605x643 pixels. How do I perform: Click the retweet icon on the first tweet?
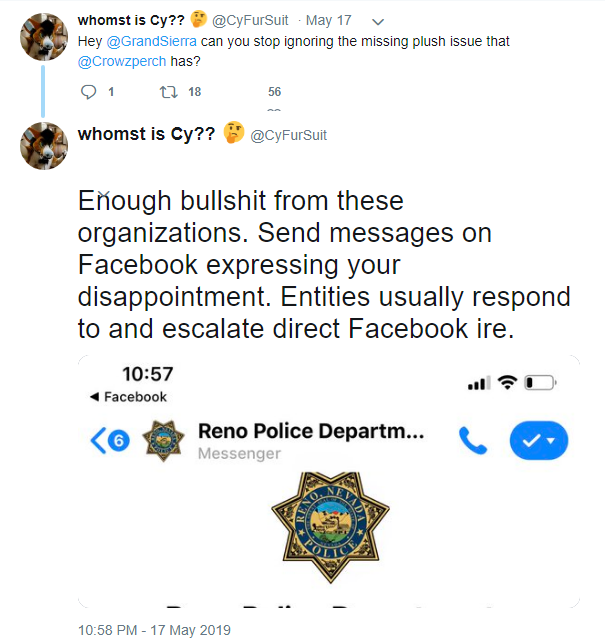pos(168,92)
